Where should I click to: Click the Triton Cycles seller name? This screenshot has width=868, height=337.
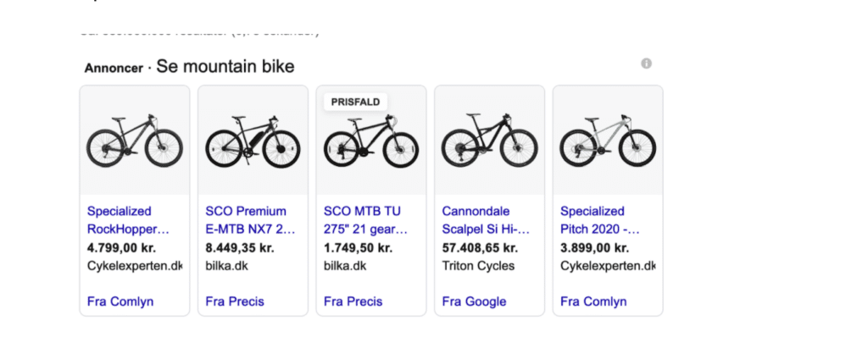(x=478, y=266)
